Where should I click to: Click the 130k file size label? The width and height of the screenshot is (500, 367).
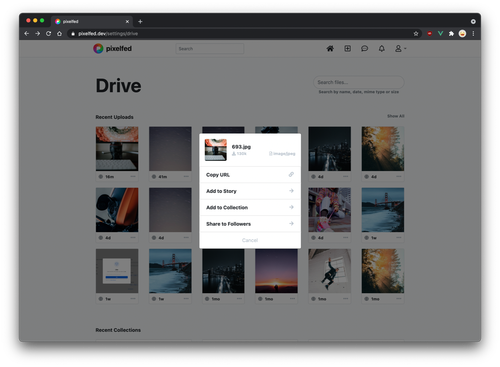coord(239,154)
